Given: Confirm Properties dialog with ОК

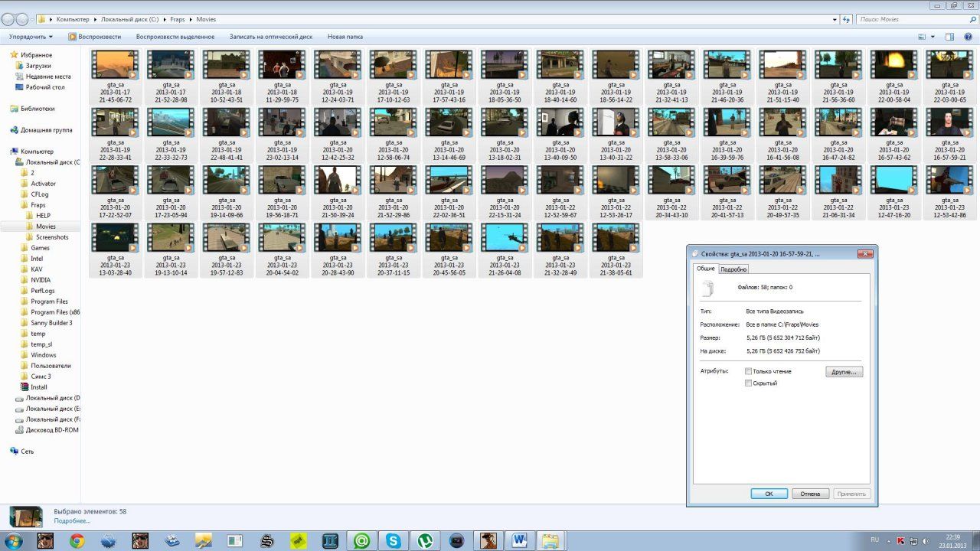Looking at the screenshot, I should coord(769,494).
